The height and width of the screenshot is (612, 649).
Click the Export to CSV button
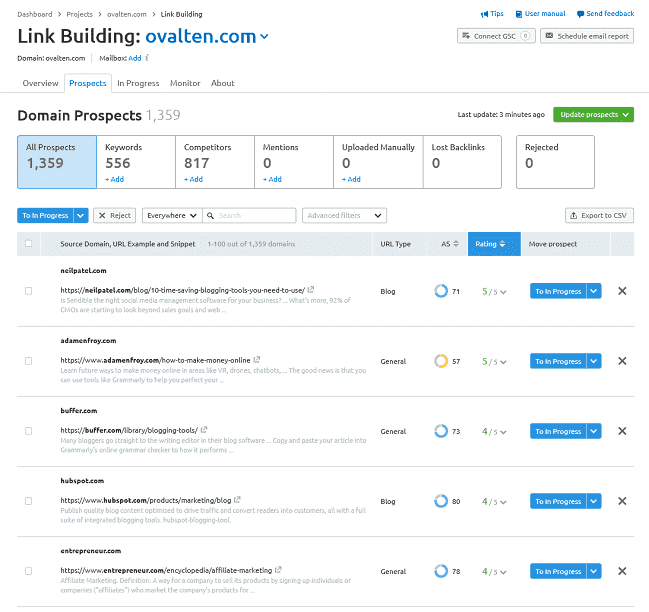(599, 216)
